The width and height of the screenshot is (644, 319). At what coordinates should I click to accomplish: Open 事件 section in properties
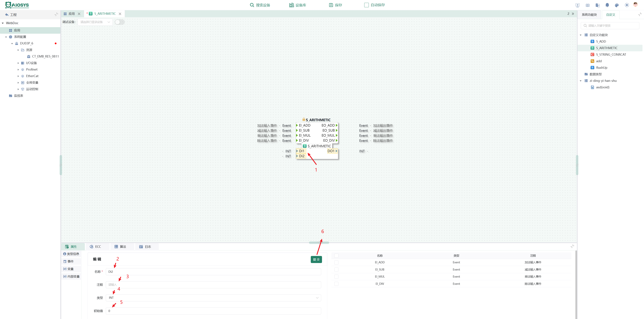pos(71,261)
